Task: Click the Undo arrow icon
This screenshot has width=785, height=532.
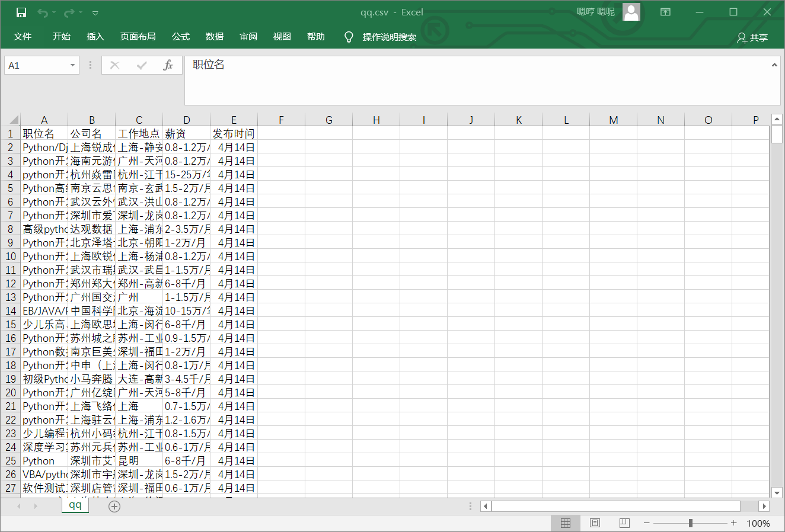Action: pyautogui.click(x=42, y=12)
